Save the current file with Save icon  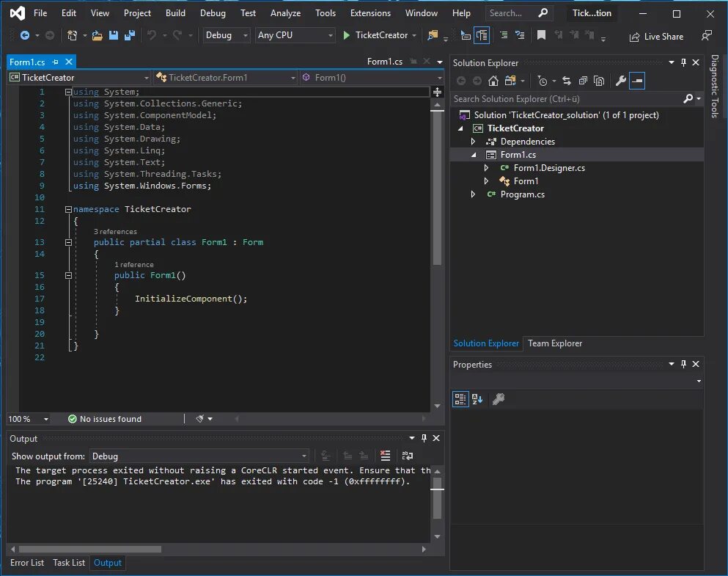point(114,35)
